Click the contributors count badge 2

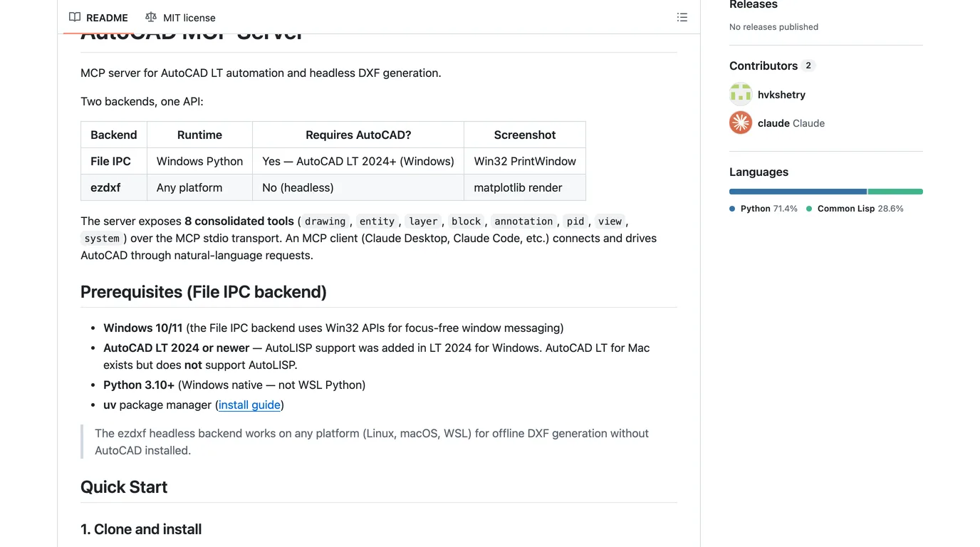[808, 66]
